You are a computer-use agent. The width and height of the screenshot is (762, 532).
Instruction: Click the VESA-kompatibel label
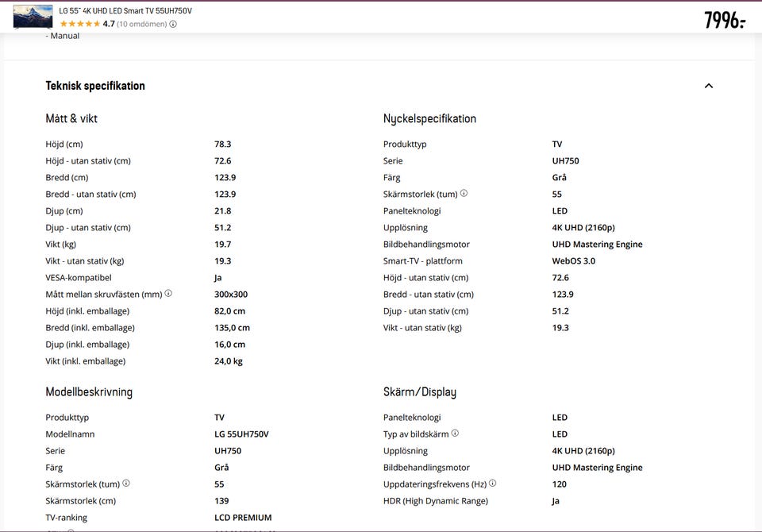pos(79,278)
